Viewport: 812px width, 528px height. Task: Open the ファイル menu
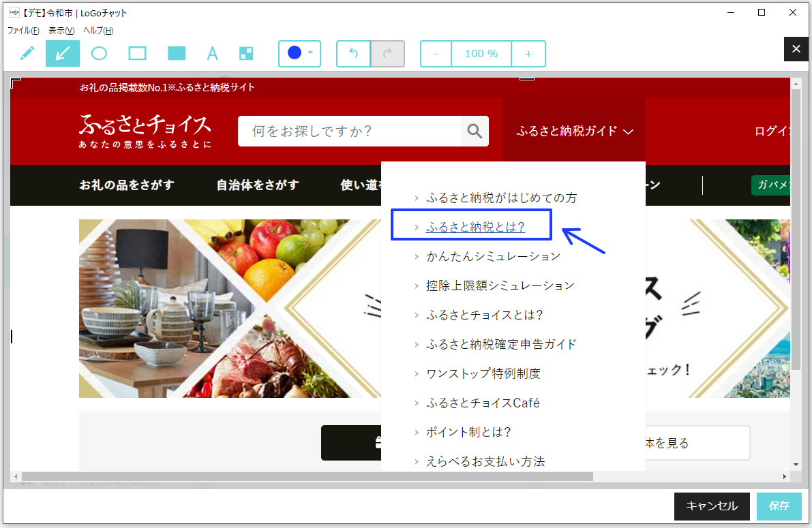pos(23,31)
